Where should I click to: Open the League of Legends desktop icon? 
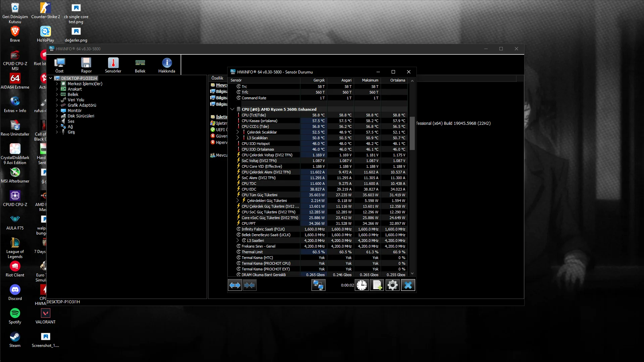pos(15,248)
